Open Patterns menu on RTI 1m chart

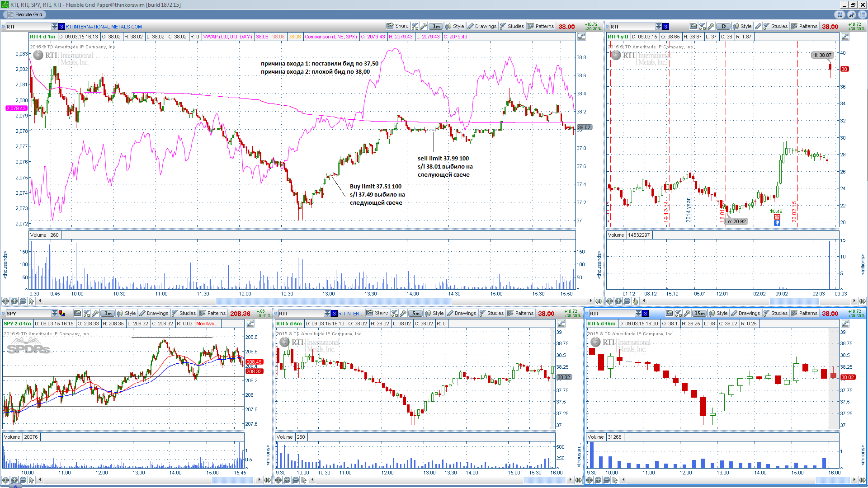(540, 26)
